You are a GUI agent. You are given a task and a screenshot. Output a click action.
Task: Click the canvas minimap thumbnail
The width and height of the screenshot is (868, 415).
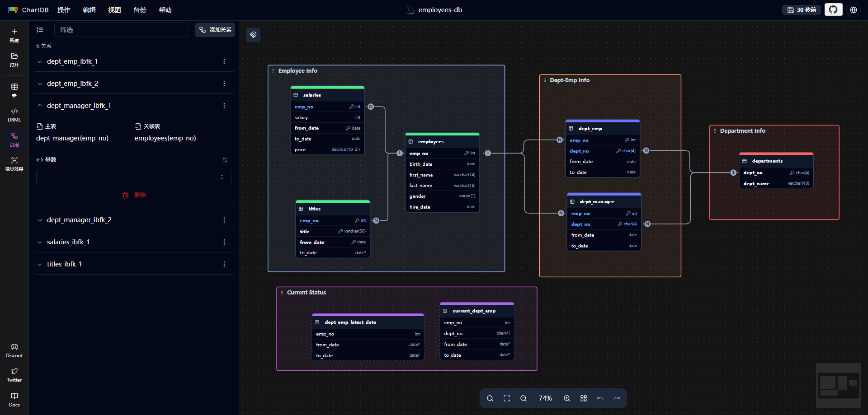pos(839,386)
